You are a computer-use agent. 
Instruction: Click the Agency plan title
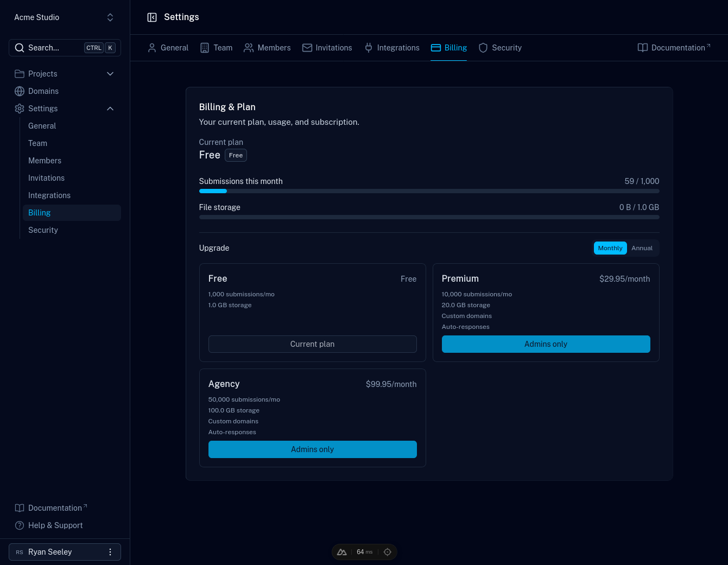pos(224,384)
